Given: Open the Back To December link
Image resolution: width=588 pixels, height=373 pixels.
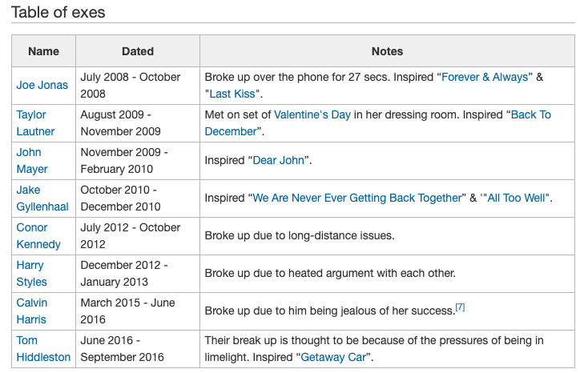Looking at the screenshot, I should click(x=378, y=123).
